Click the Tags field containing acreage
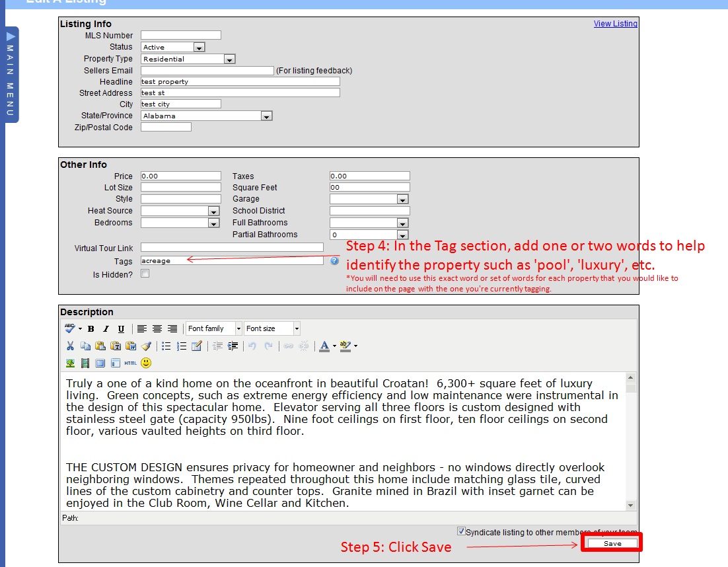728x567 pixels. pos(232,261)
